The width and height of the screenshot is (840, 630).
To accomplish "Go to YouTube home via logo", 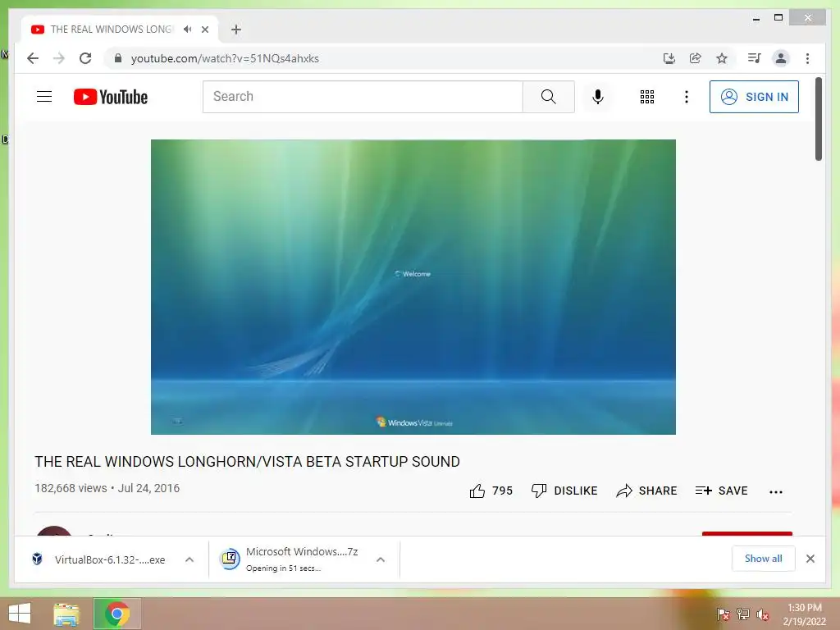I will [111, 97].
